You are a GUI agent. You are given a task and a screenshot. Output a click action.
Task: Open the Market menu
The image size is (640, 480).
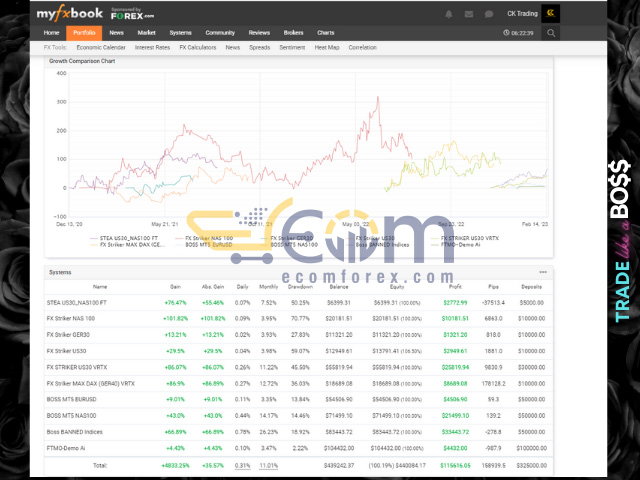pyautogui.click(x=147, y=33)
